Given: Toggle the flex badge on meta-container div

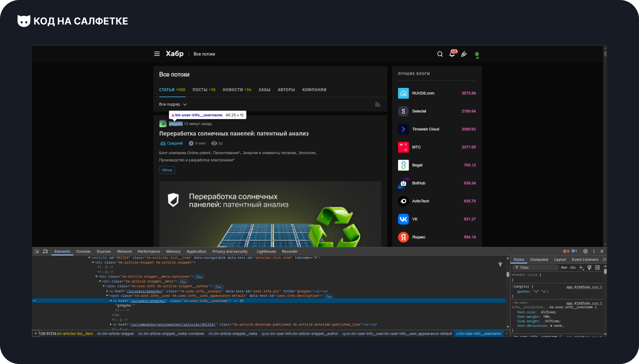Looking at the screenshot, I should click(199, 277).
